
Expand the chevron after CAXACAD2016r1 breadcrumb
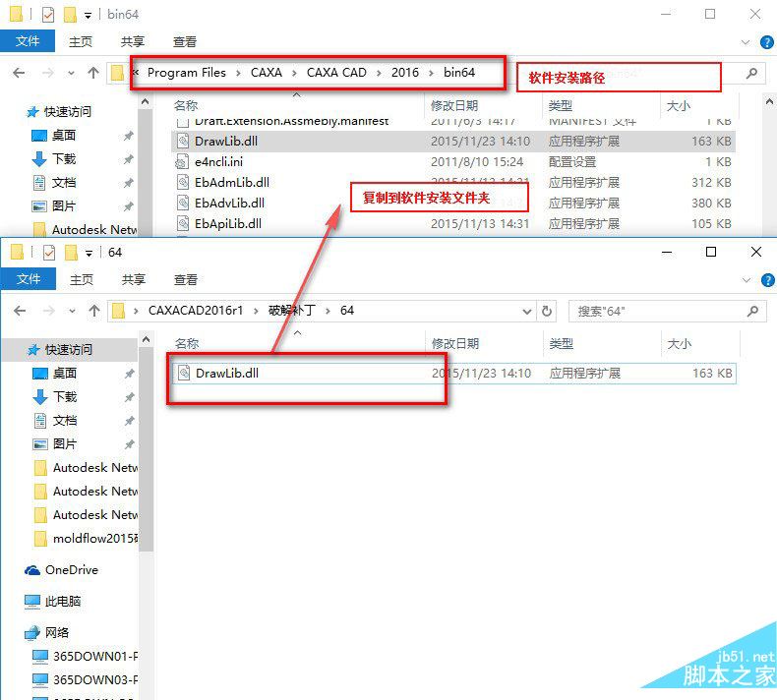coord(256,311)
